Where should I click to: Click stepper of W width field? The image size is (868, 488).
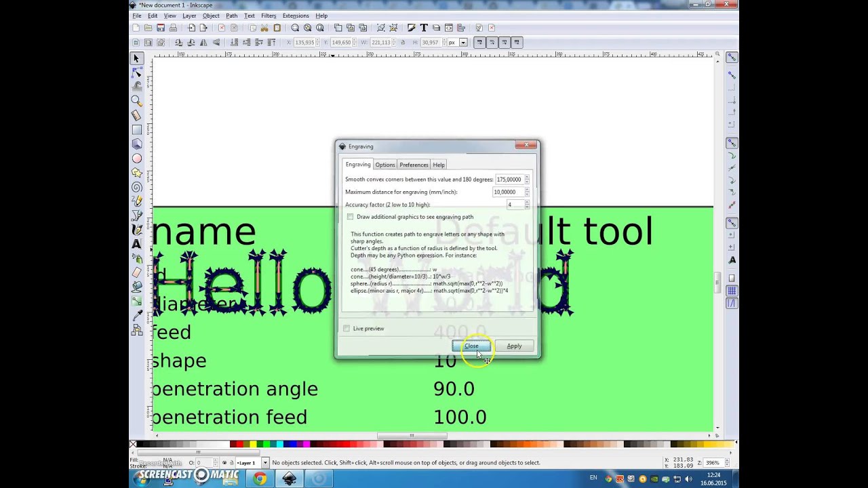click(395, 42)
